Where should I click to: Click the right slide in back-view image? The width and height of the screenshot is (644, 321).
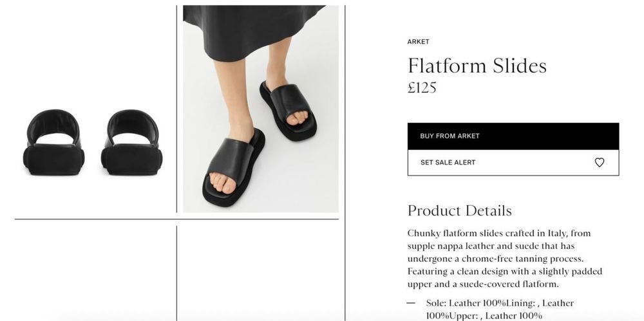131,143
